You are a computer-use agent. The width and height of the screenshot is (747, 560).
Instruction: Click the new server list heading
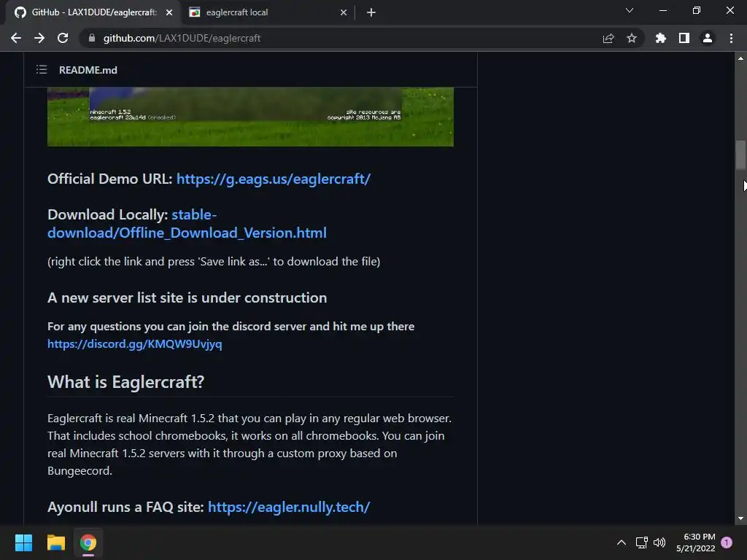click(x=187, y=297)
